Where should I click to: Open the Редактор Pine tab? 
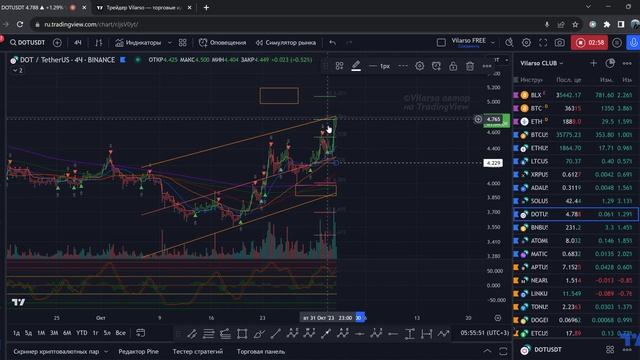pos(138,351)
